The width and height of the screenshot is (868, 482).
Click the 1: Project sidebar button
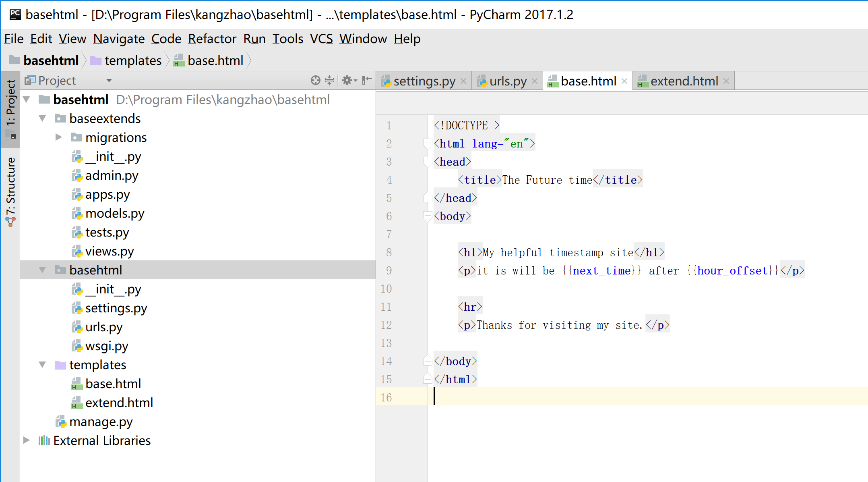tap(11, 107)
